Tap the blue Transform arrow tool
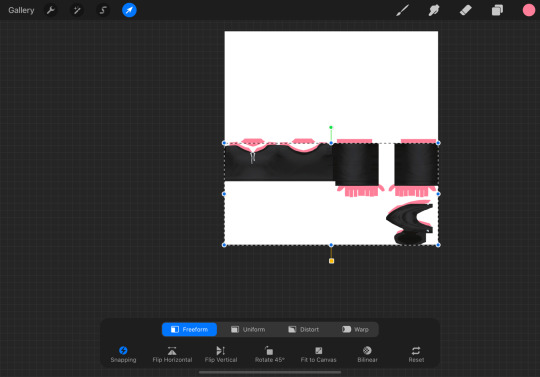Viewport: 540px width, 377px height. (x=129, y=10)
